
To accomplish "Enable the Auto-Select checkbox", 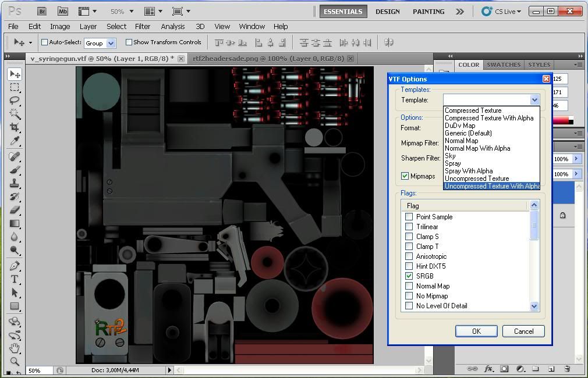I will (44, 42).
